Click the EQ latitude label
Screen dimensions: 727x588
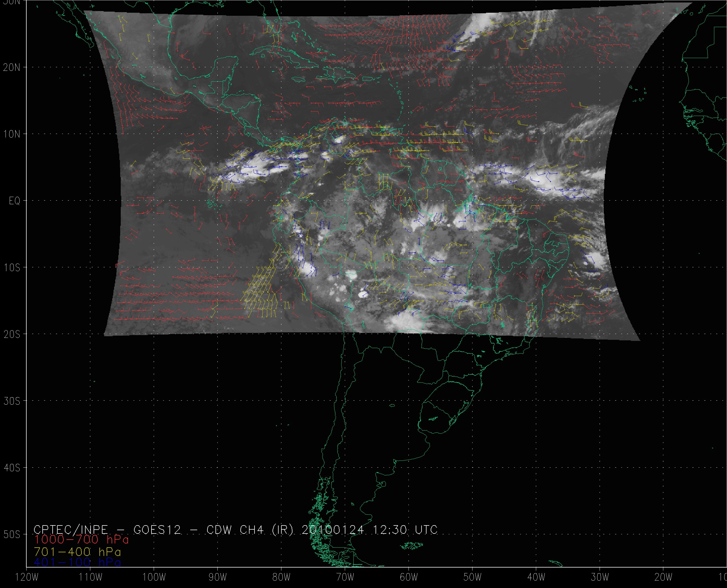(x=15, y=201)
